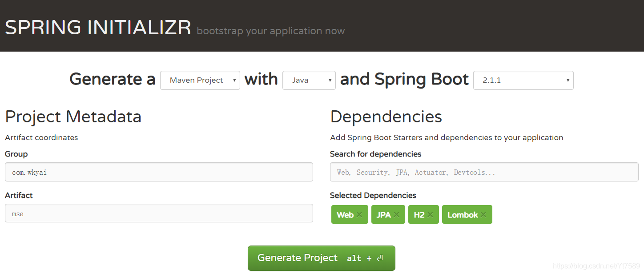Click the Project Metadata heading
This screenshot has width=644, height=274.
(73, 117)
